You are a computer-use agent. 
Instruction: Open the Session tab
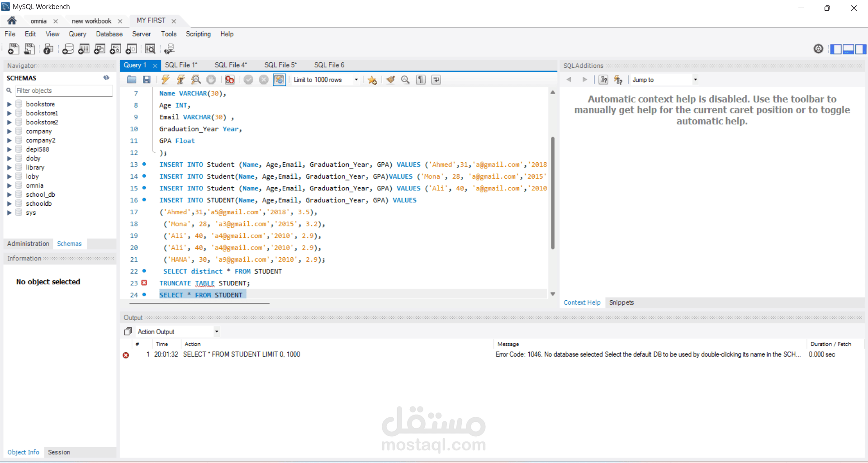[x=59, y=452]
